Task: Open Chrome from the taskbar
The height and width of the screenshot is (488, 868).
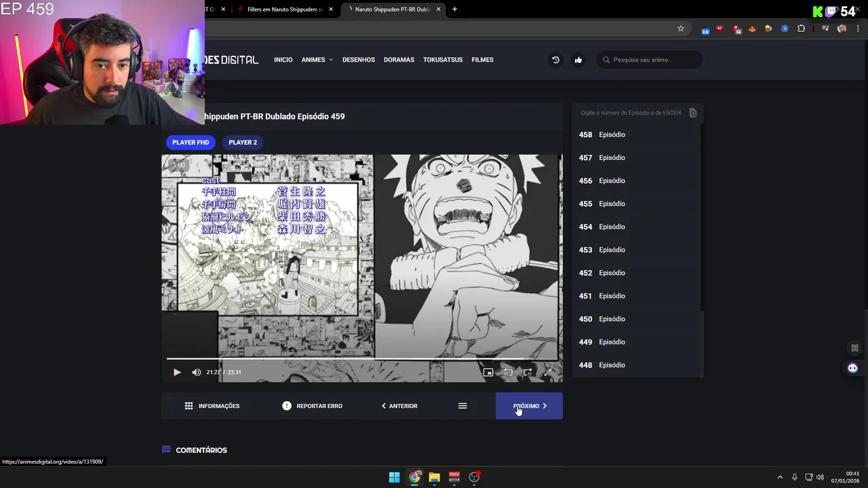Action: tap(414, 477)
